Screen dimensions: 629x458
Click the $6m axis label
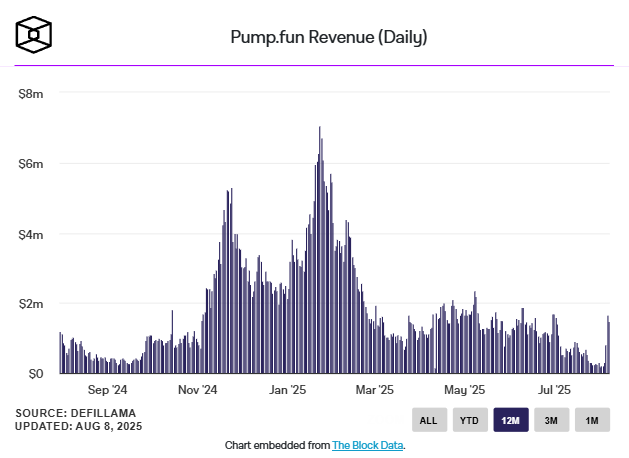click(31, 164)
